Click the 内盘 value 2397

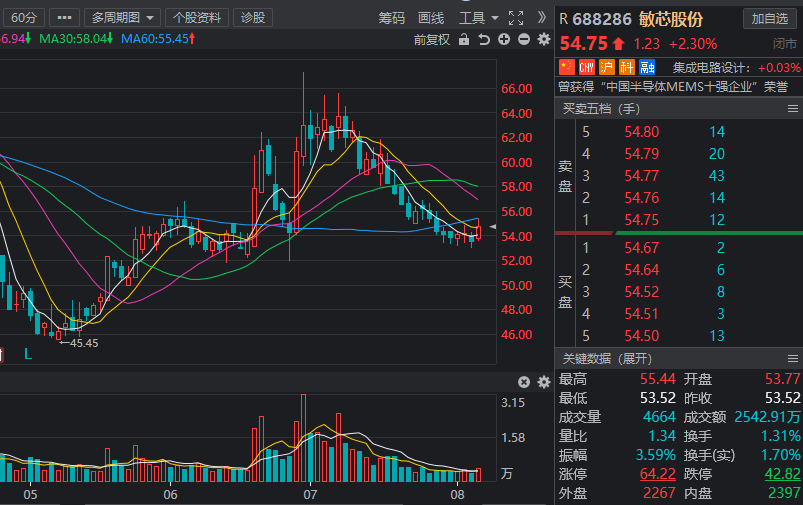(784, 493)
